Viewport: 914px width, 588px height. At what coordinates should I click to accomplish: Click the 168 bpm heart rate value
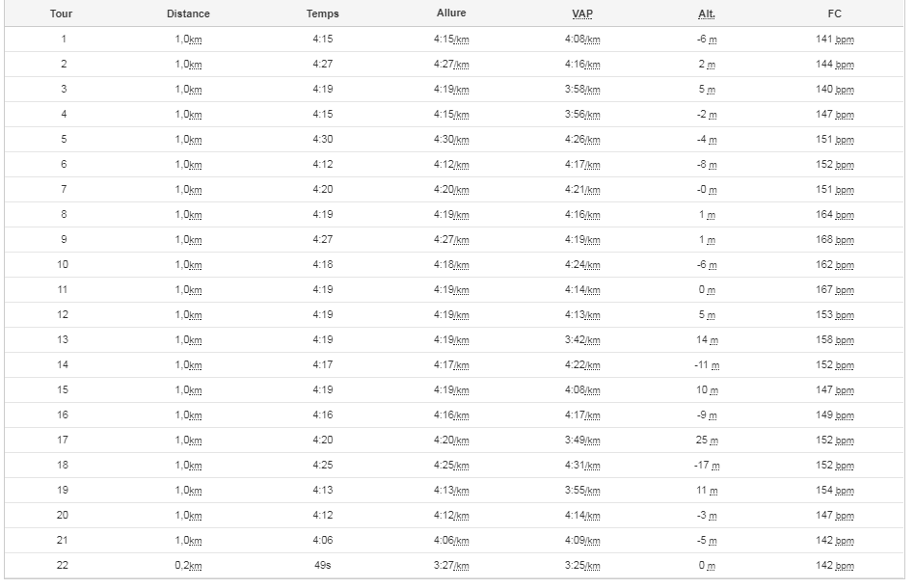(x=834, y=239)
